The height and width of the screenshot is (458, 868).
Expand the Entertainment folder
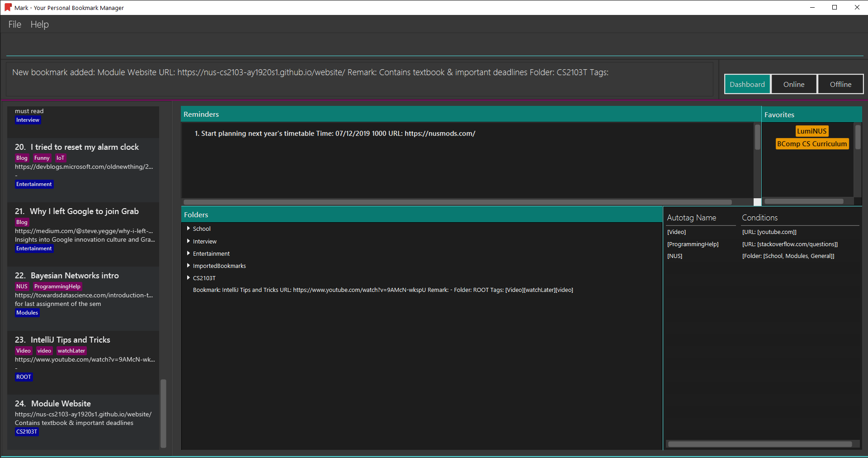tap(189, 253)
